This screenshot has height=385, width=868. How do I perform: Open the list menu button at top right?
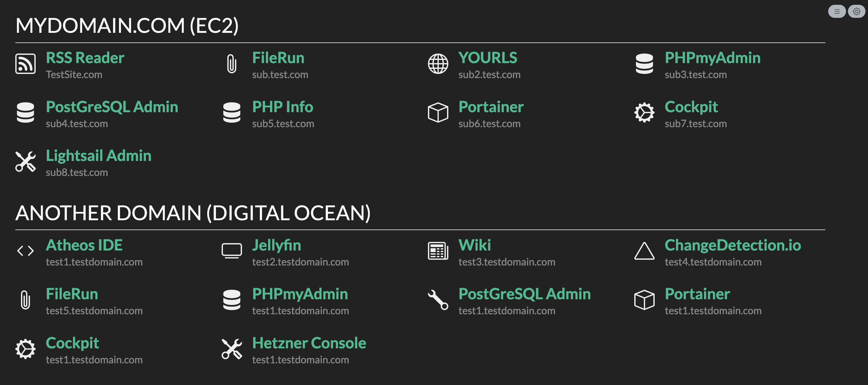pos(837,11)
